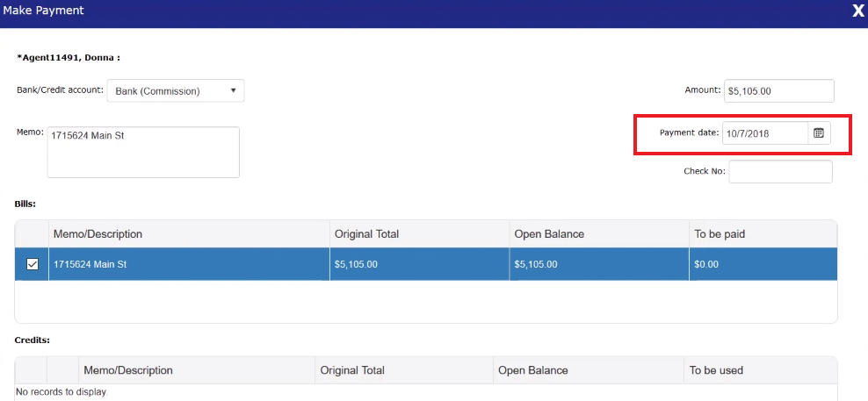Sort Bills by Memo/Description column header
The image size is (868, 401).
(x=98, y=234)
